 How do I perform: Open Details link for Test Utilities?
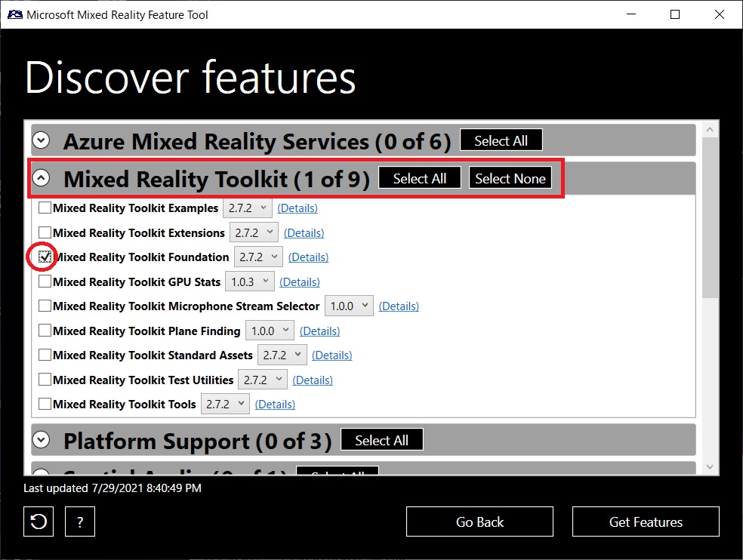313,380
